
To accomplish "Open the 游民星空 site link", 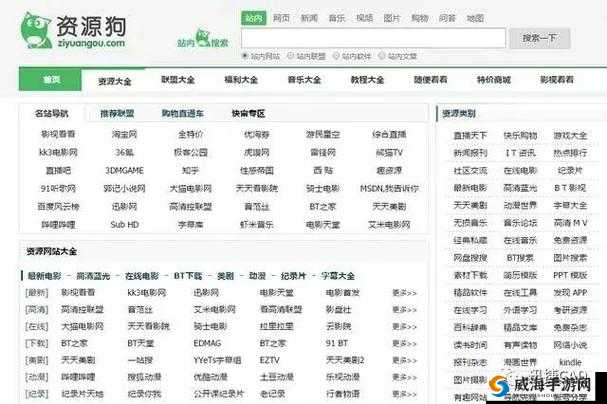I will (323, 134).
